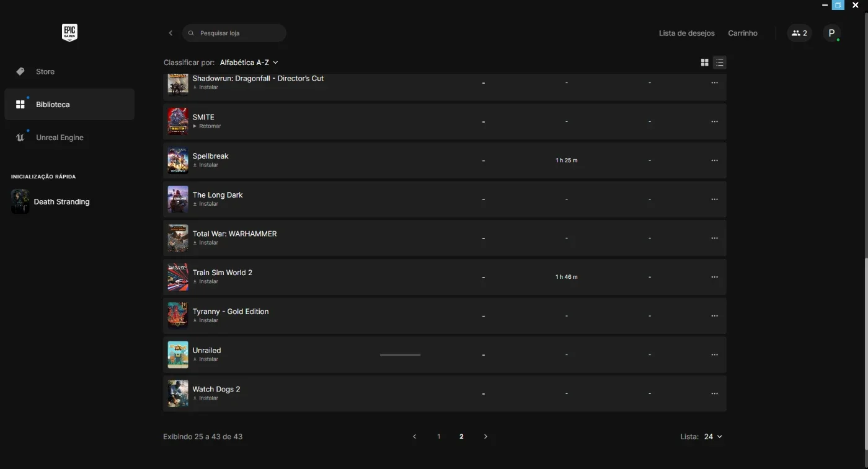868x469 pixels.
Task: Open more options for SMITE
Action: tap(714, 121)
